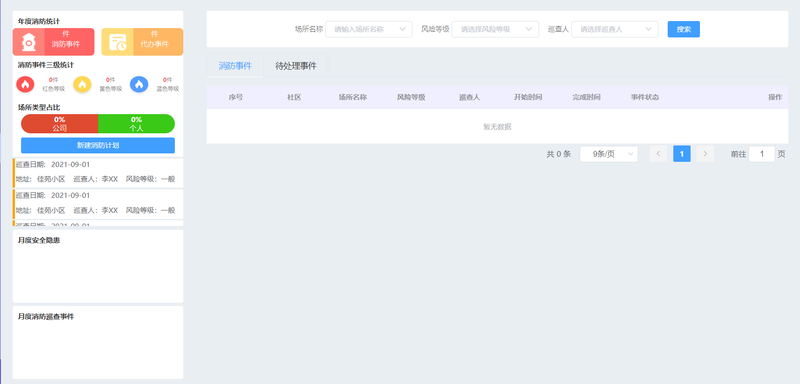The height and width of the screenshot is (384, 800).
Task: Click the 操作 column header
Action: [775, 97]
